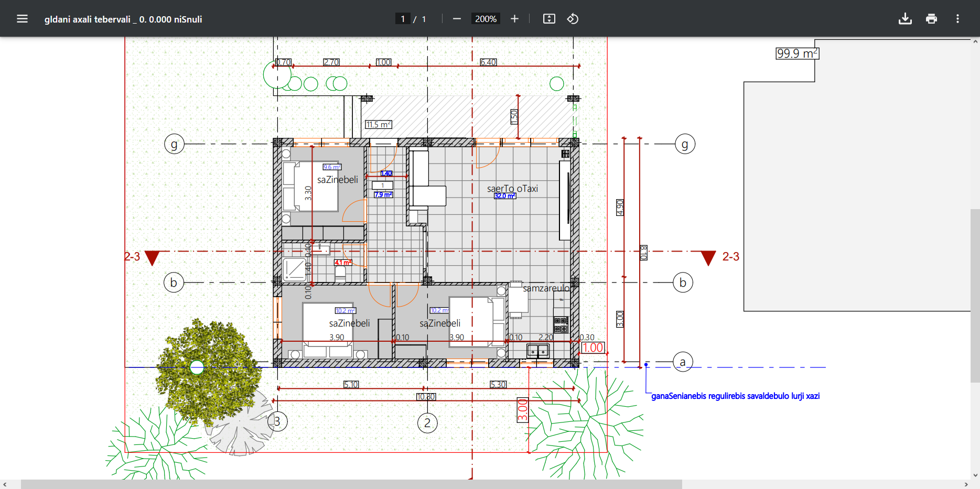Click the '9.6 m²' area label
The width and height of the screenshot is (980, 489).
click(332, 167)
